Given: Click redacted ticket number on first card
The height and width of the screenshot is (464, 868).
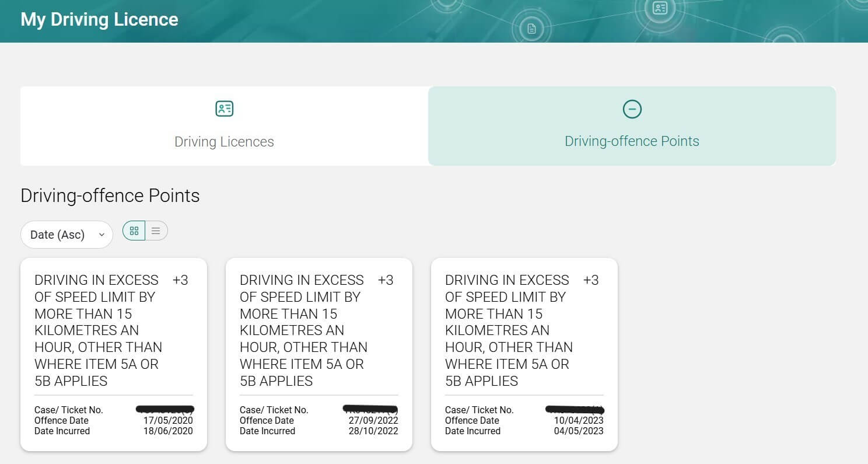Looking at the screenshot, I should (x=165, y=410).
